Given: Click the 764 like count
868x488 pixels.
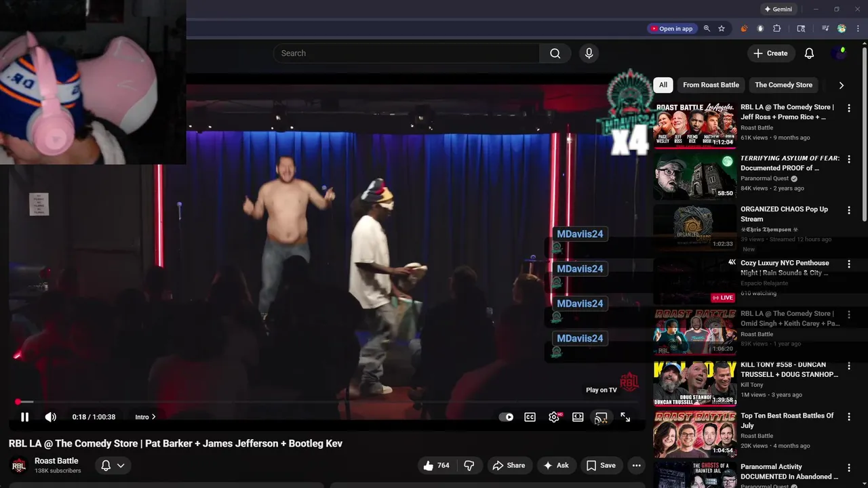Looking at the screenshot, I should [443, 466].
